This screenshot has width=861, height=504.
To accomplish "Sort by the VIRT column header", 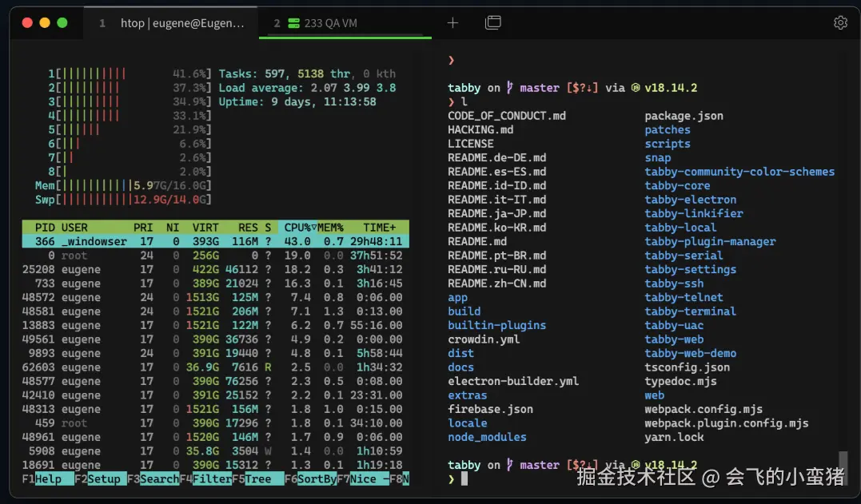I will [205, 228].
